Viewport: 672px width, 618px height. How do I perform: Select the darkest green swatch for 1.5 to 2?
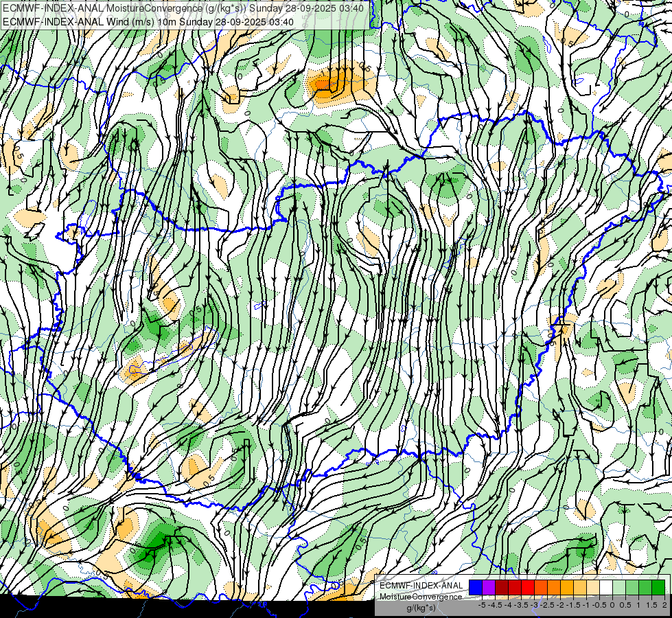click(x=658, y=588)
